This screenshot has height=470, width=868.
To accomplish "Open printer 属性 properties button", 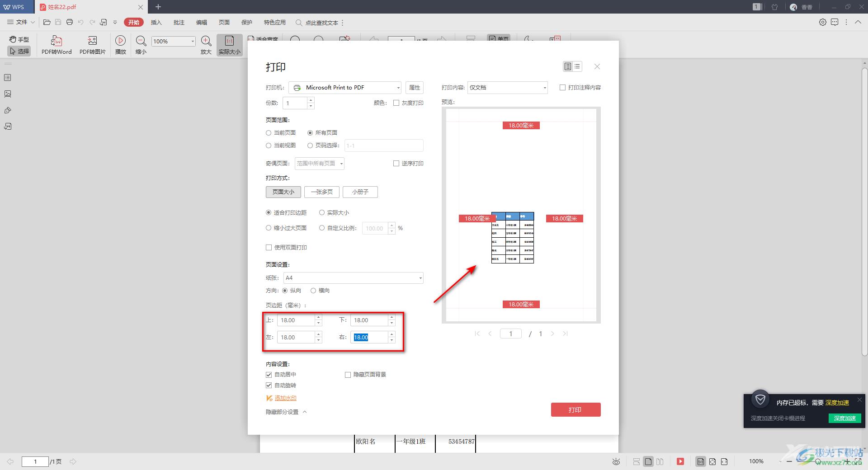I will (x=415, y=88).
